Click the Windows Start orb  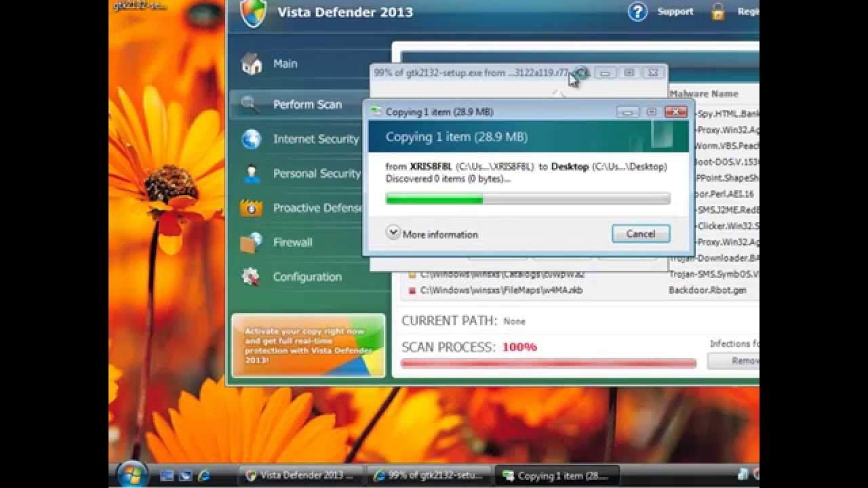pos(132,474)
